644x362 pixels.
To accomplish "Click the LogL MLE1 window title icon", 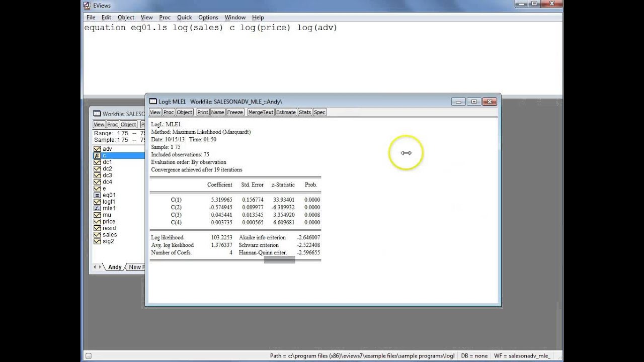I will [x=153, y=102].
